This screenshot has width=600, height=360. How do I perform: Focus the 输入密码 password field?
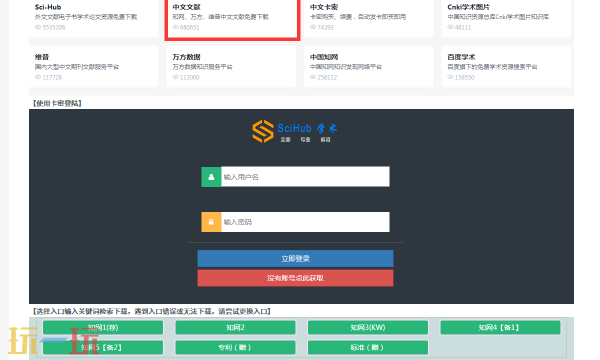tap(305, 222)
